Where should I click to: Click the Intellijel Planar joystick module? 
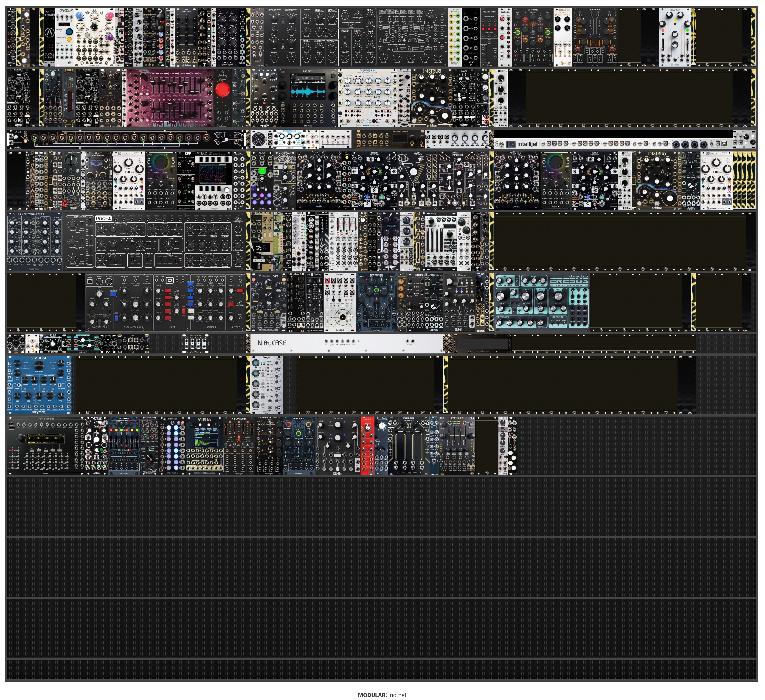click(x=340, y=302)
